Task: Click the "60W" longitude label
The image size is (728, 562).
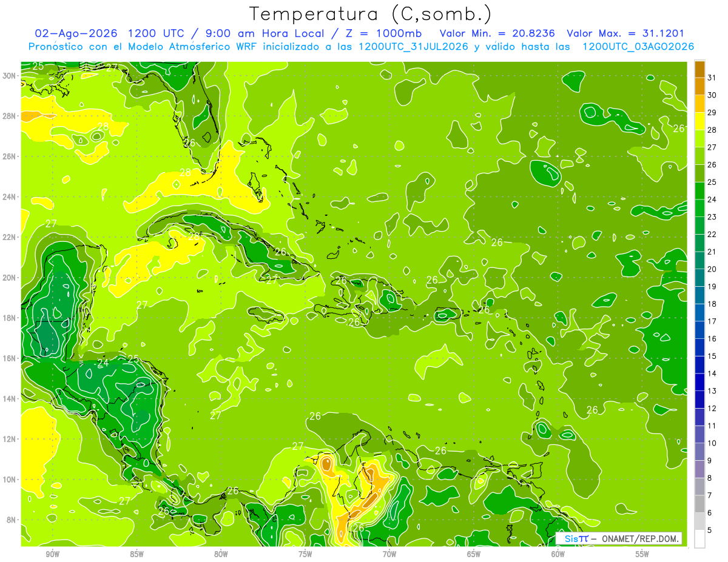Action: click(558, 554)
